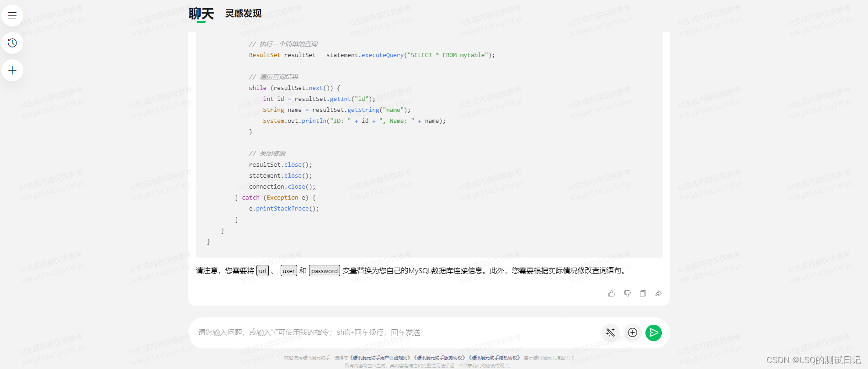Share the response with share icon
This screenshot has width=868, height=369.
(659, 294)
